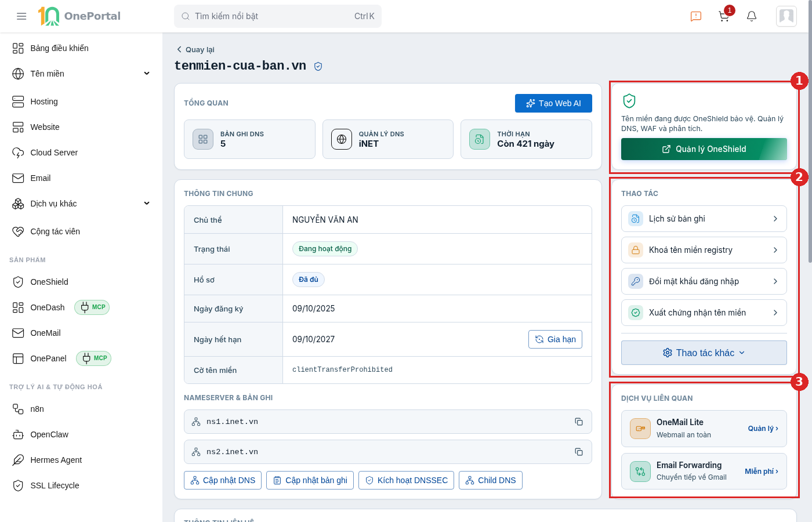Open n8n automation
The image size is (812, 522).
coord(81,409)
